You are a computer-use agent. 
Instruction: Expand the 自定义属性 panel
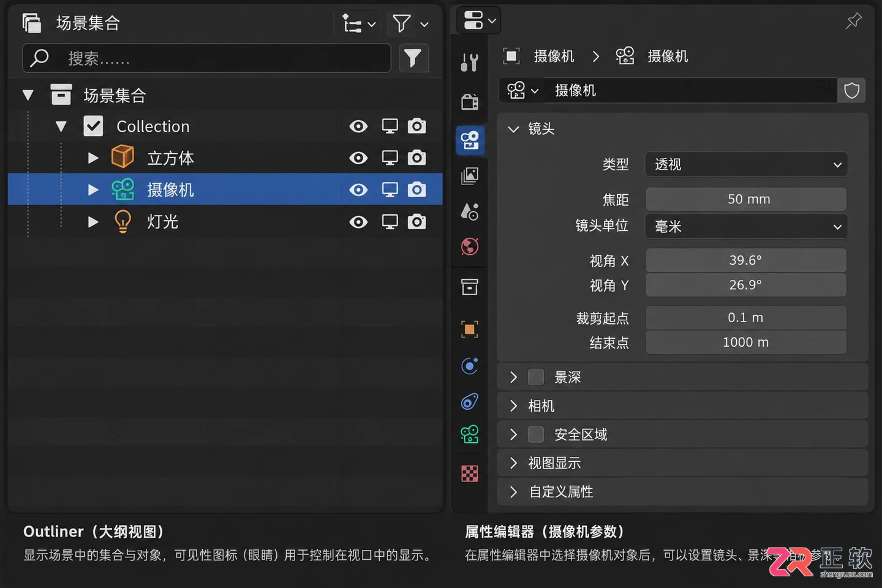[514, 492]
